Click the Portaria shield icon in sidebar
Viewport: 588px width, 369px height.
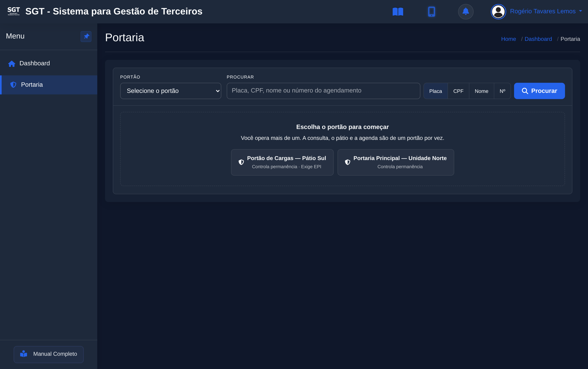coord(13,85)
